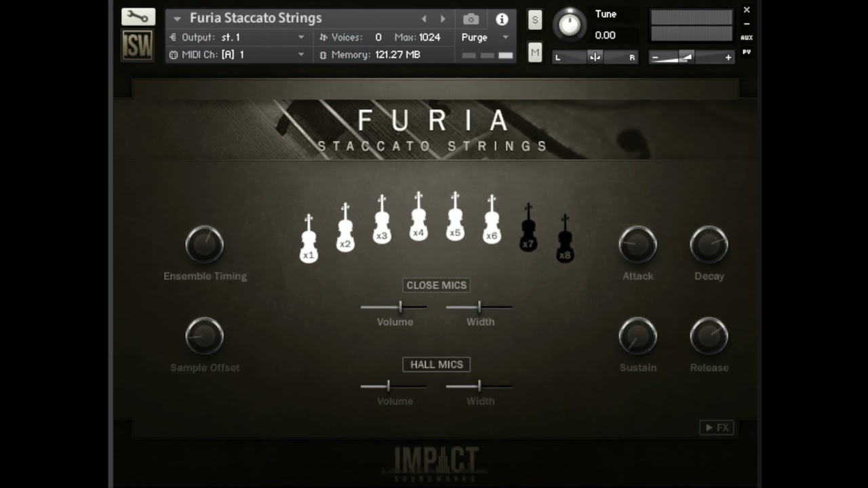Increase volume with the plus icon
This screenshot has height=488, width=868.
728,58
